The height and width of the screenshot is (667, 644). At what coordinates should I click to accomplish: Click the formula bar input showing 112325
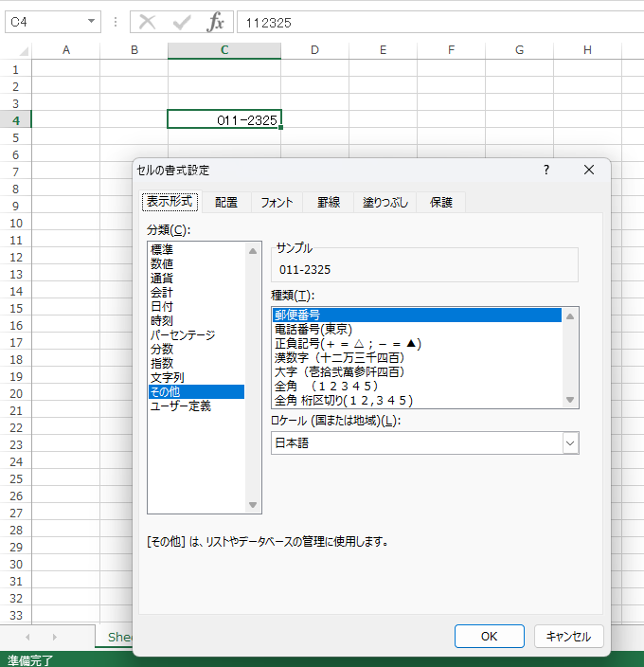(436, 22)
